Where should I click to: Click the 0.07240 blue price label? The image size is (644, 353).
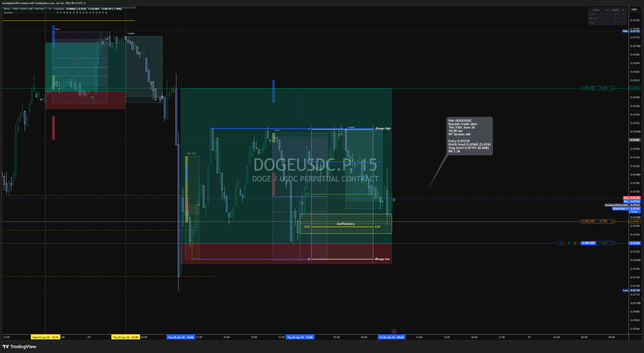coord(635,243)
